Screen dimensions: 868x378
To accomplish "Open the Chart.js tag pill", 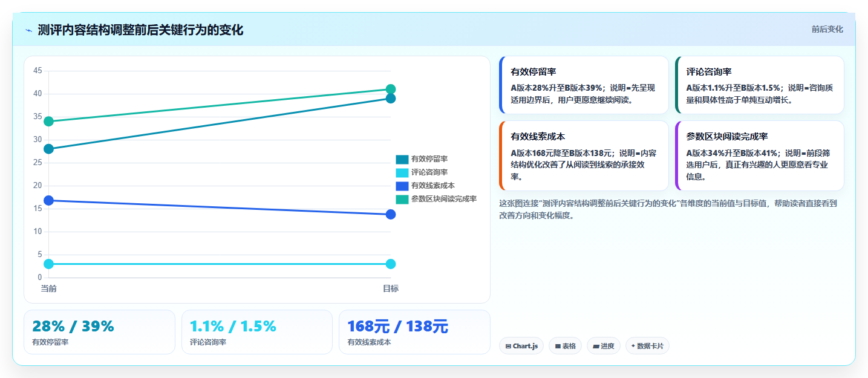I will tap(521, 346).
